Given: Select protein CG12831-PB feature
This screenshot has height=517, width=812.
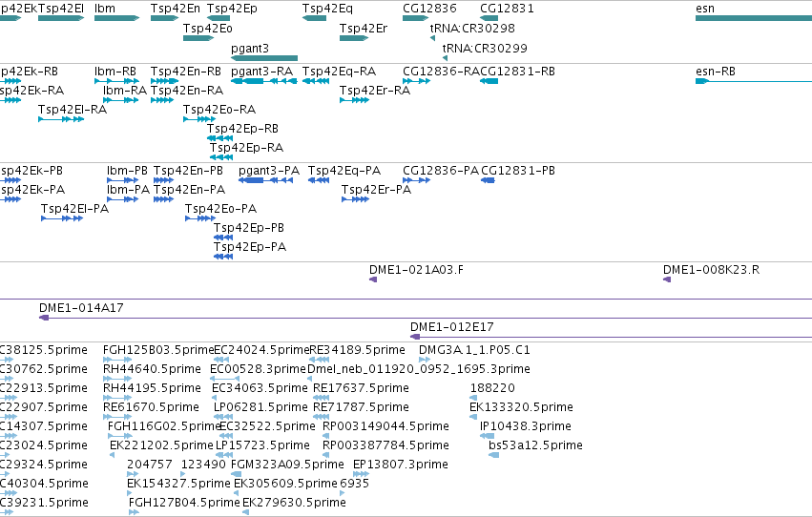Looking at the screenshot, I should point(488,180).
